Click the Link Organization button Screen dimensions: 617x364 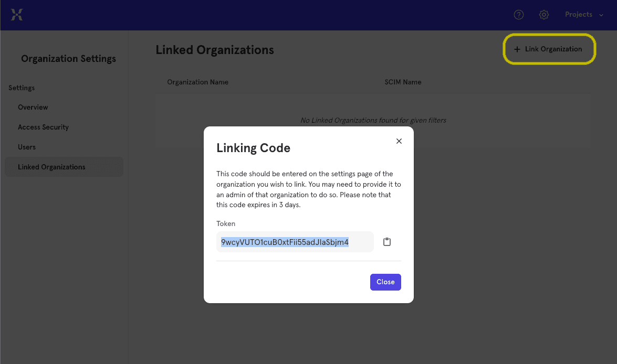pyautogui.click(x=549, y=49)
